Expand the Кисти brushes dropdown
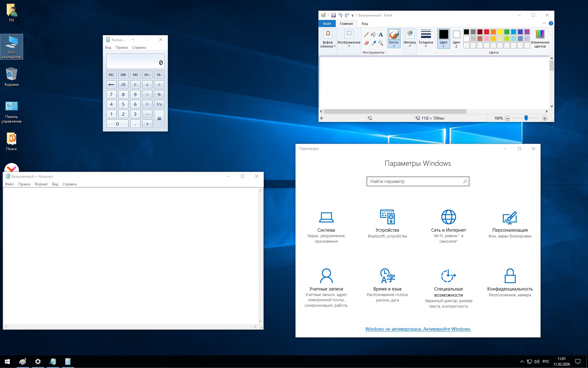 coord(394,44)
